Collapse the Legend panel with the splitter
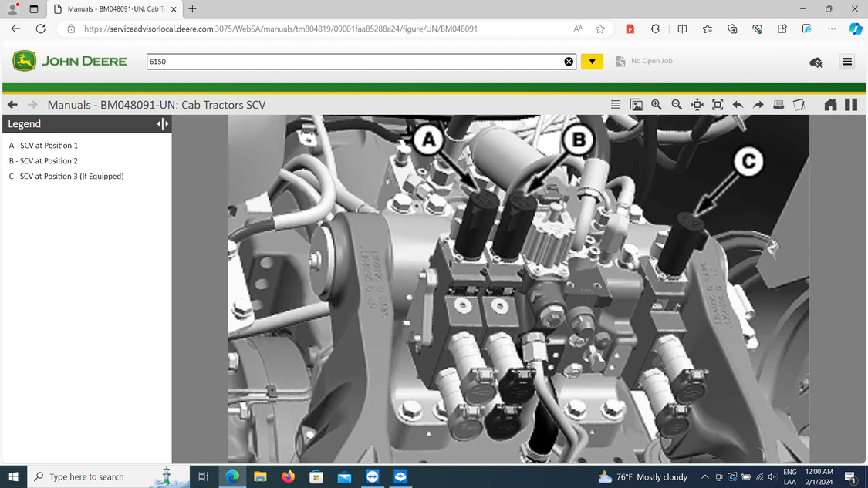The image size is (868, 488). pos(162,124)
